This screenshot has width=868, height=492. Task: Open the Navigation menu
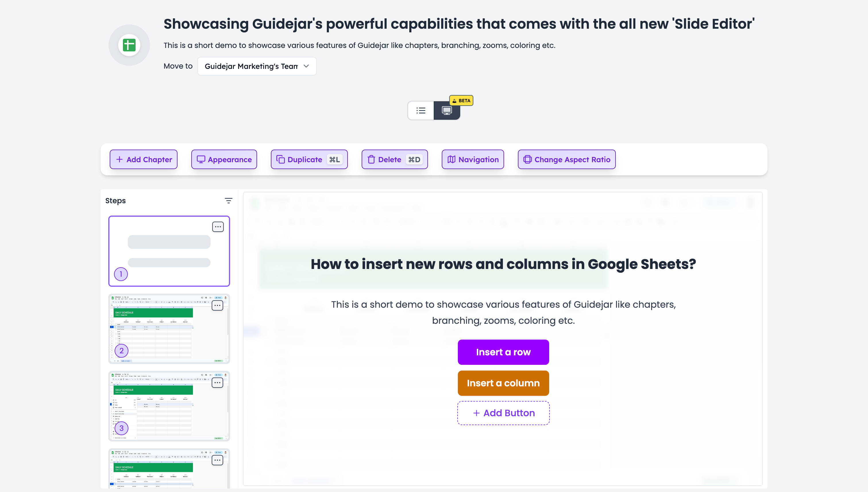pos(472,160)
